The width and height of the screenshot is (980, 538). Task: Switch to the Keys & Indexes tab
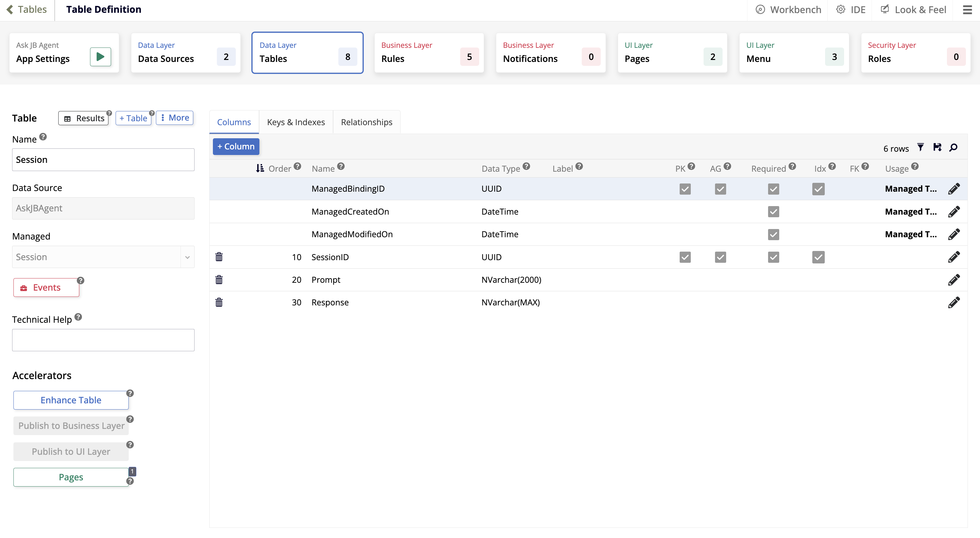click(295, 122)
